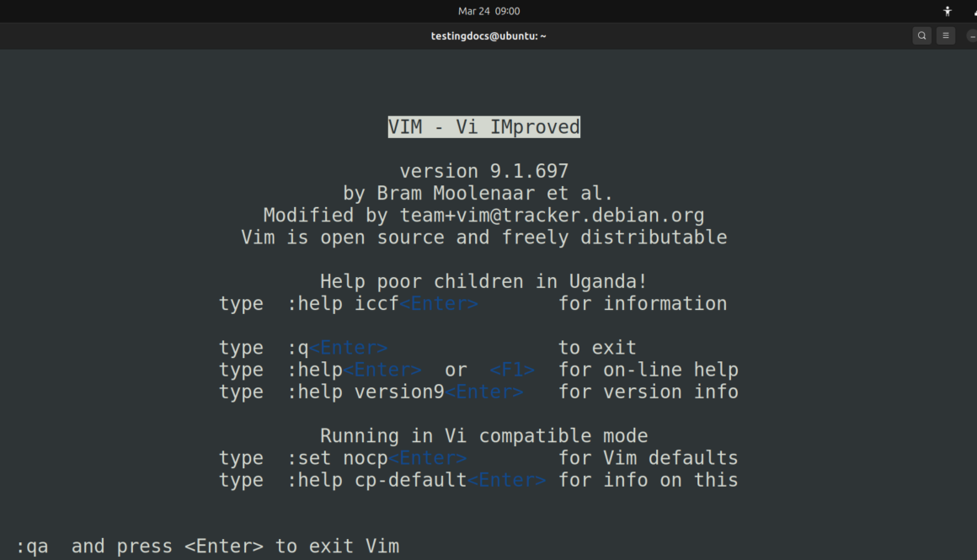The width and height of the screenshot is (977, 560).
Task: Click the open source and freely distributable line
Action: [x=484, y=237]
